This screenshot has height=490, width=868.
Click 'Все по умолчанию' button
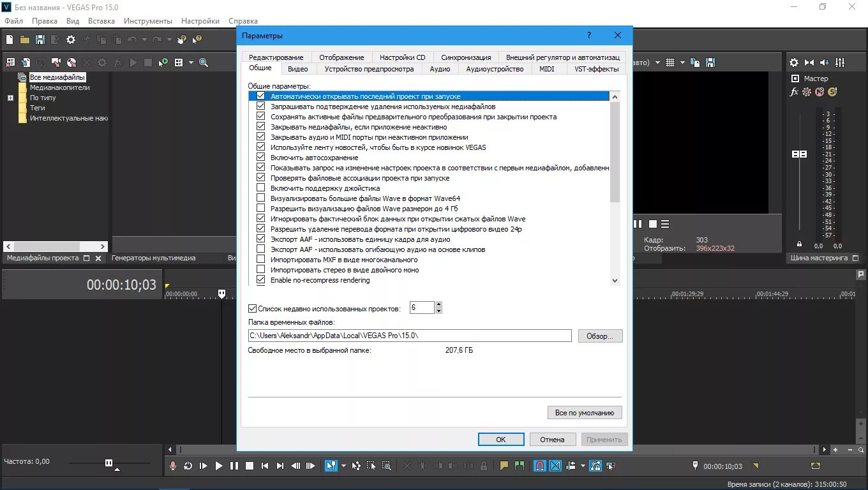click(585, 413)
